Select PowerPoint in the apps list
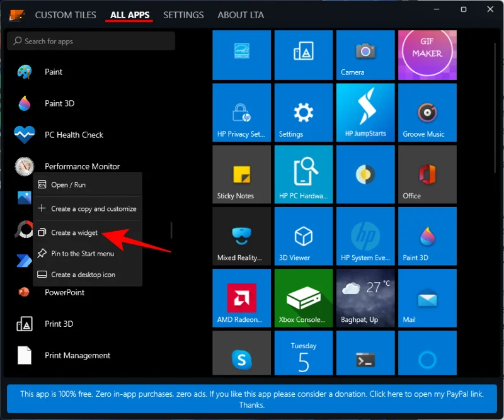The height and width of the screenshot is (420, 504). tap(65, 292)
